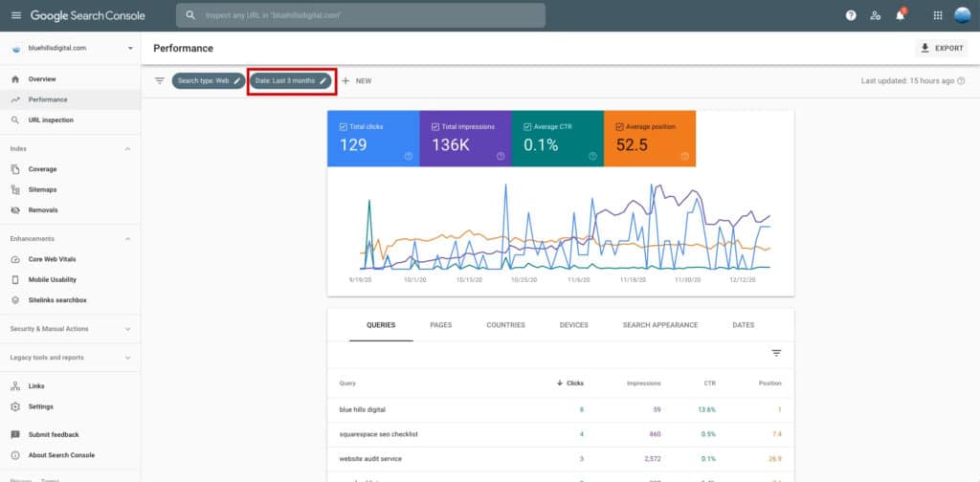This screenshot has height=482, width=980.
Task: Collapse the Index section
Action: (128, 148)
